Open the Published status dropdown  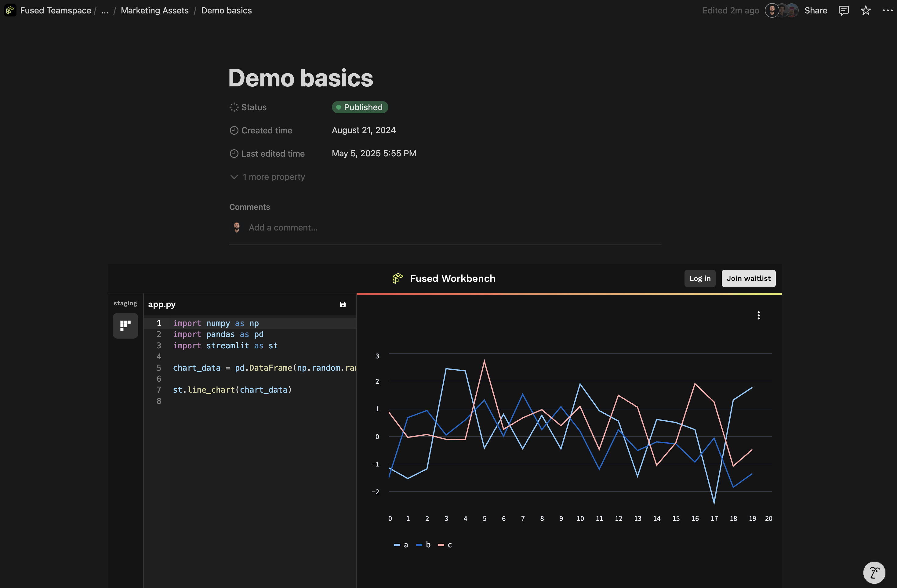pos(360,107)
